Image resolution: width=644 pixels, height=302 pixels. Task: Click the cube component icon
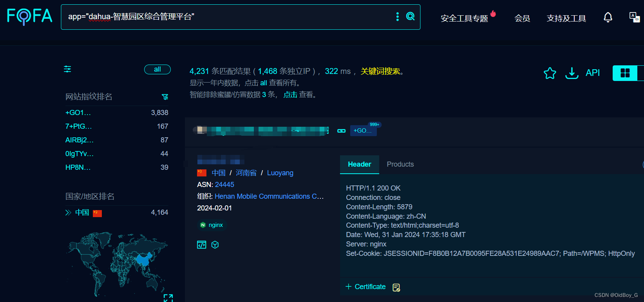(x=215, y=245)
